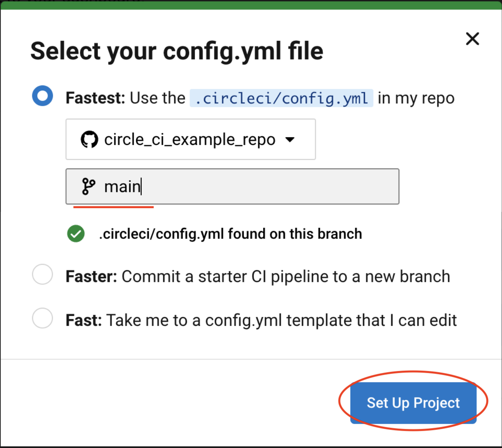This screenshot has height=448, width=502.
Task: Close the config.yml selection dialog
Action: pos(472,39)
